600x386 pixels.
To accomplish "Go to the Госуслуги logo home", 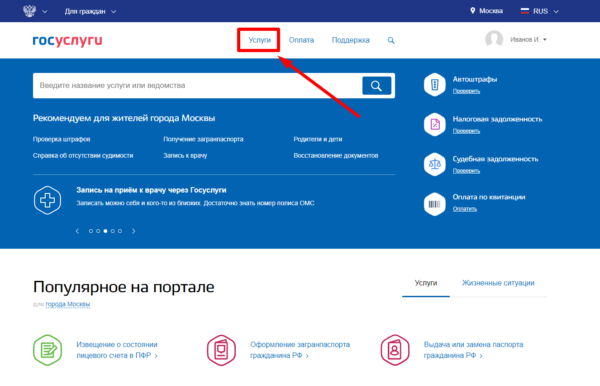I will (67, 40).
